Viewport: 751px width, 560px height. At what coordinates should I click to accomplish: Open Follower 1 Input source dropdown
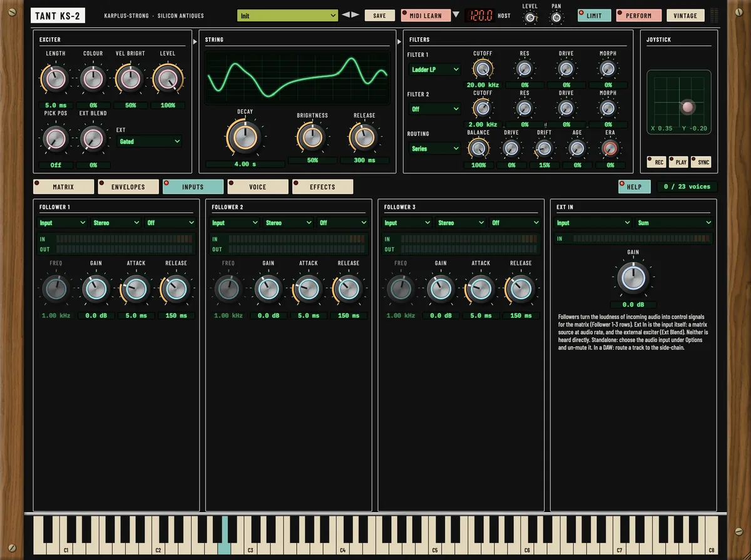62,223
